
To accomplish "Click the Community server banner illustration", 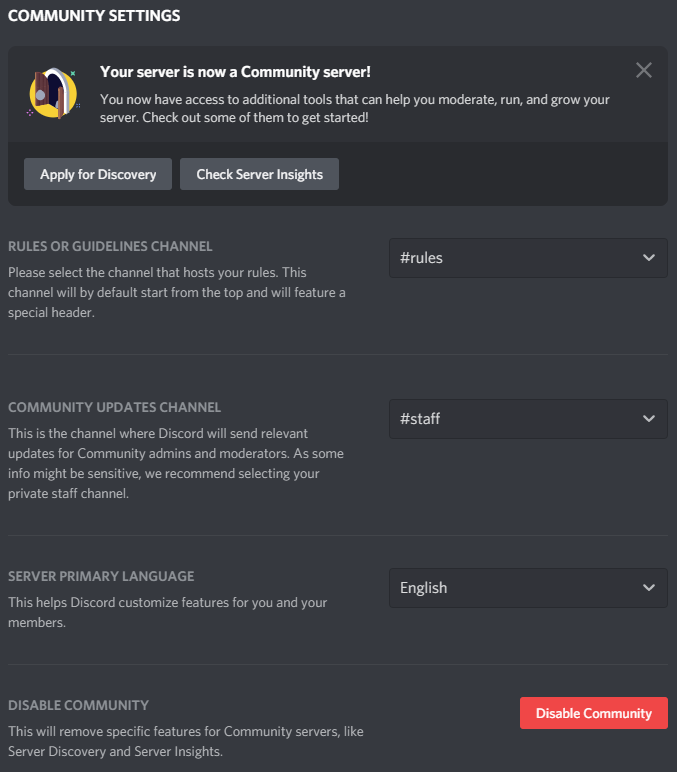I will tap(51, 94).
